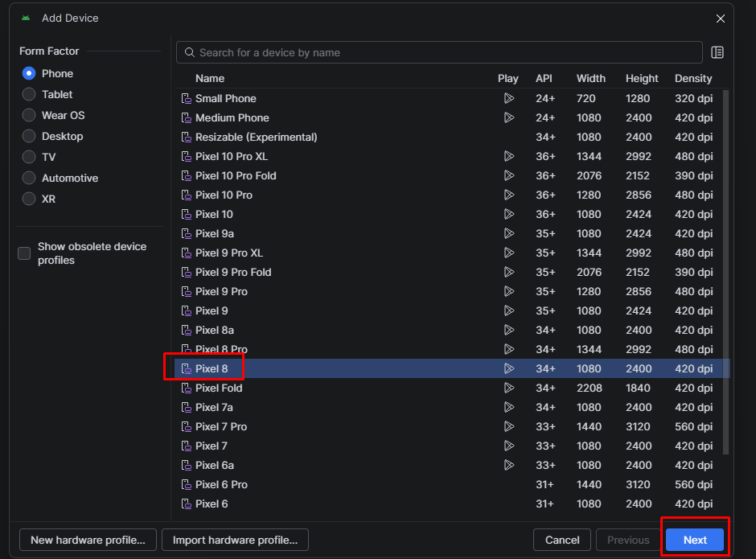Click the device icon beside Medium Phone

(187, 117)
